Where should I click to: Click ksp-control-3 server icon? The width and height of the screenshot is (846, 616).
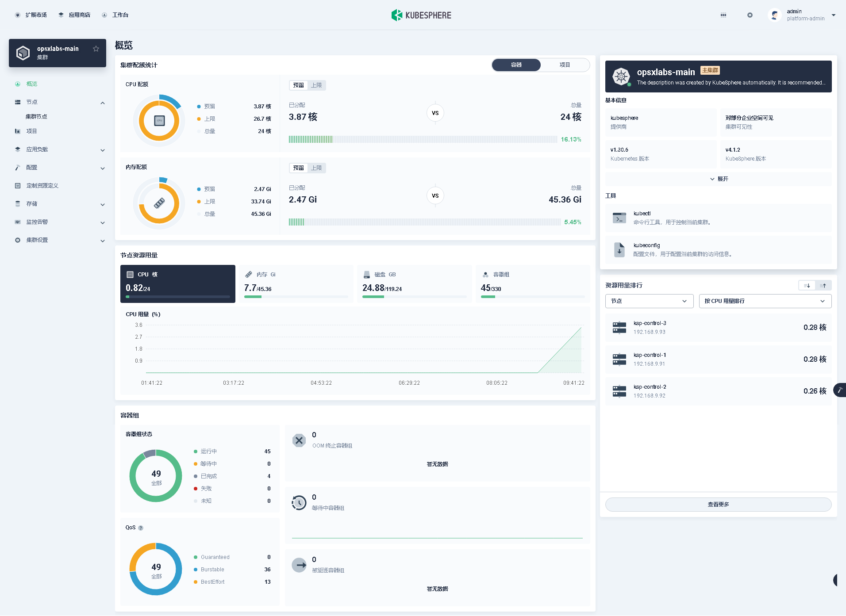(x=619, y=328)
